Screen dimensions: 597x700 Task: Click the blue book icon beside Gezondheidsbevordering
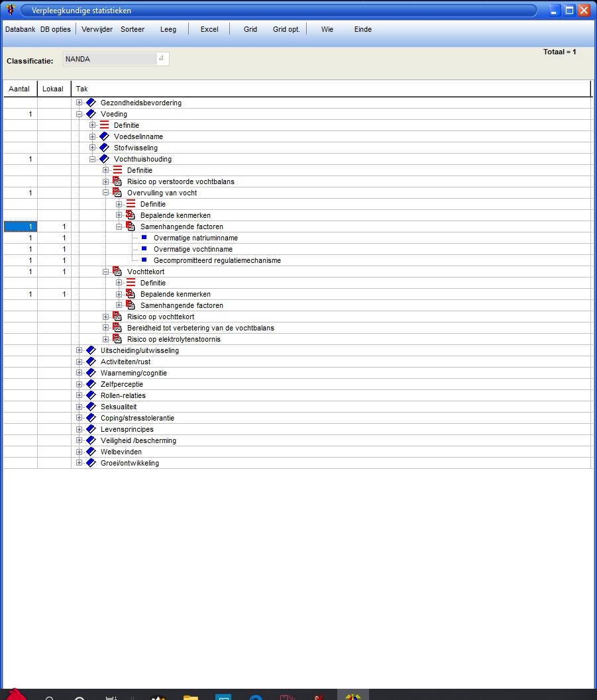pyautogui.click(x=91, y=103)
